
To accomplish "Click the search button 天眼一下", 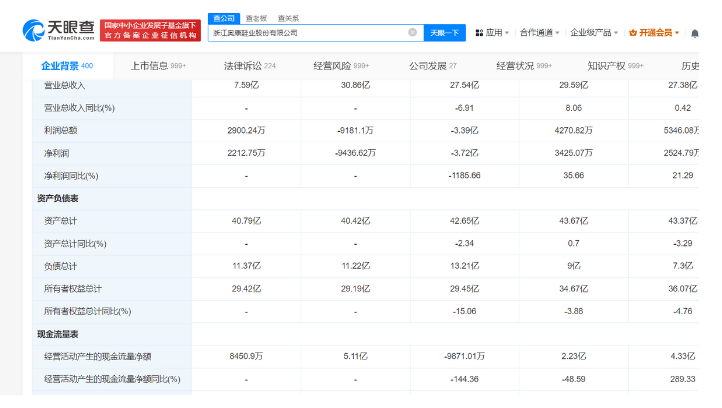I will (445, 32).
